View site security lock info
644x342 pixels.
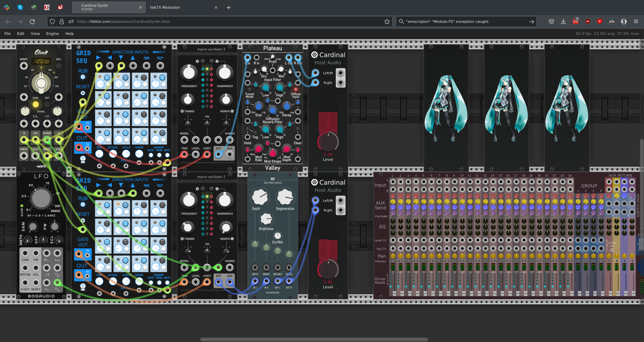pos(62,22)
